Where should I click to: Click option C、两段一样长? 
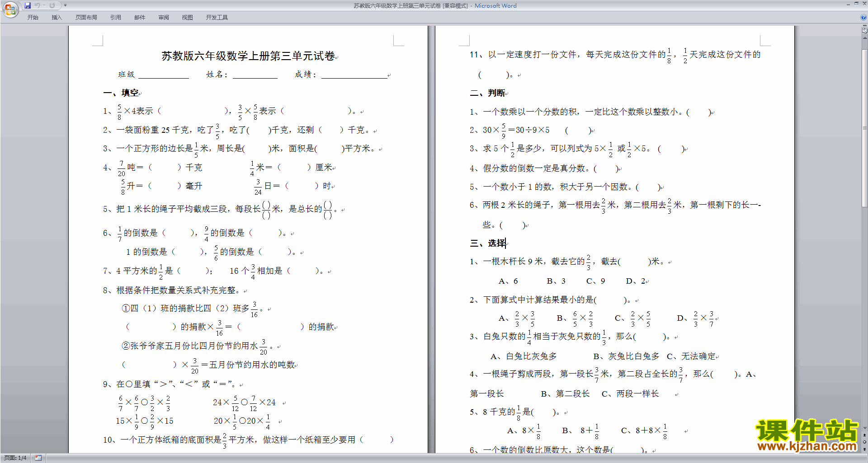point(630,394)
